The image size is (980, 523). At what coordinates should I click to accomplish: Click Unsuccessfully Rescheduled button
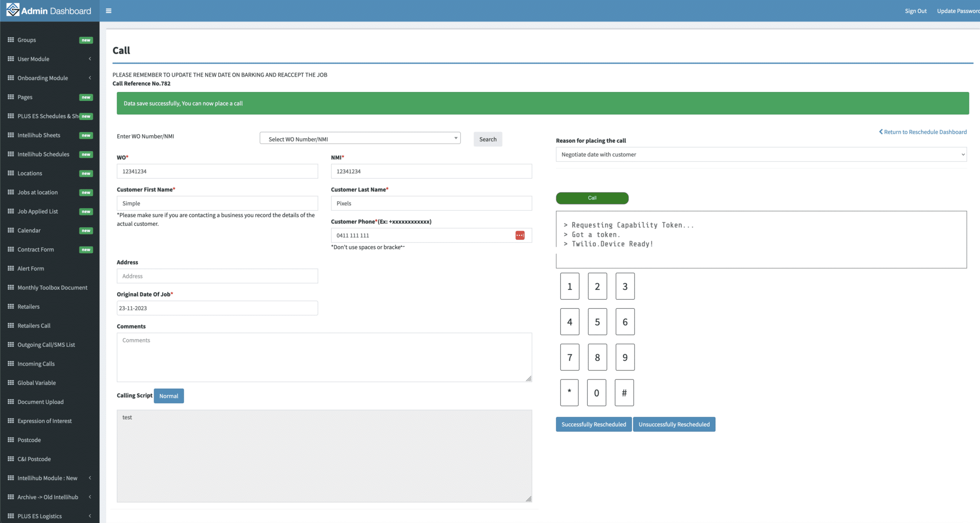[674, 424]
